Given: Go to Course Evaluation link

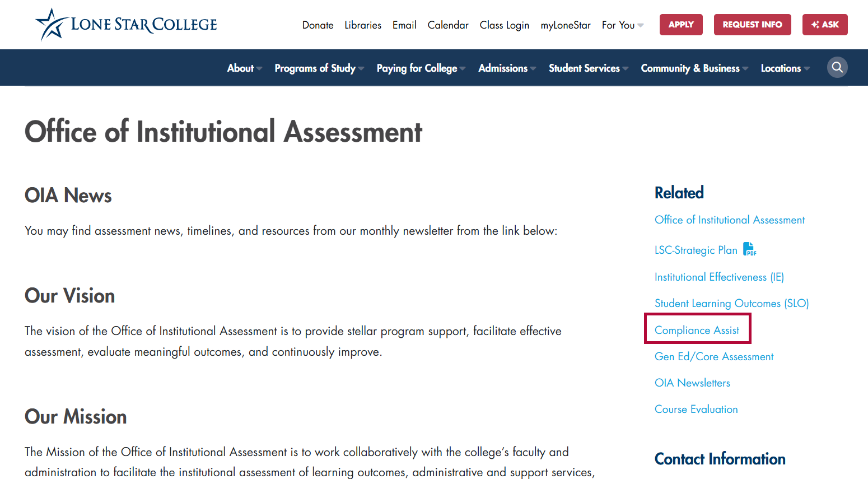Looking at the screenshot, I should point(696,409).
